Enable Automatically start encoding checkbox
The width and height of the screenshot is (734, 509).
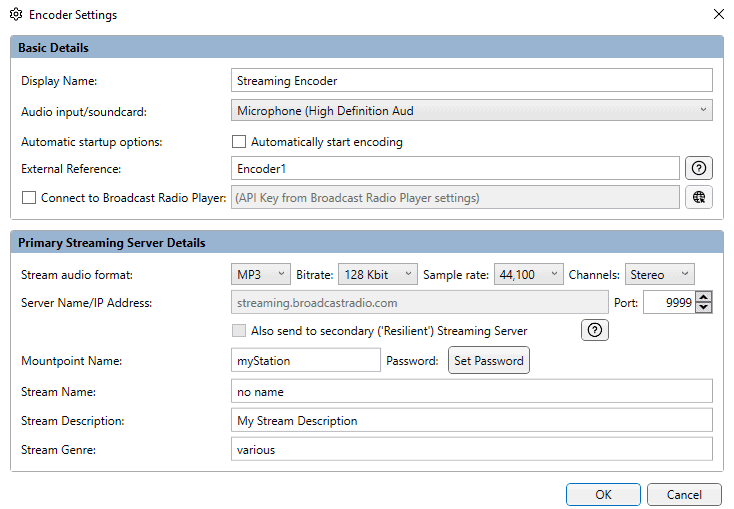coord(239,141)
